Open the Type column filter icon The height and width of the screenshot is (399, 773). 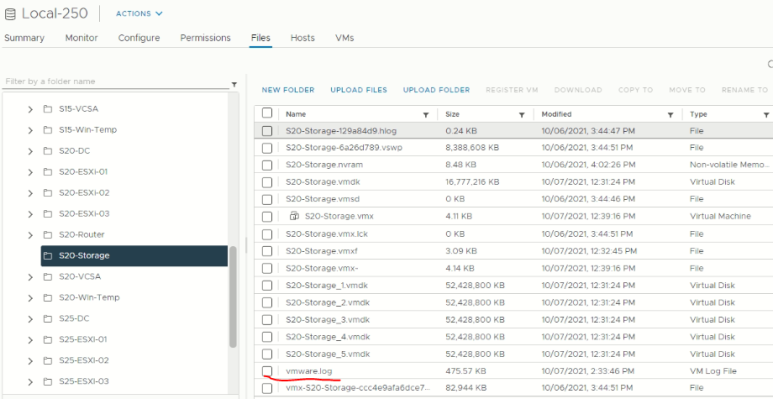click(766, 115)
